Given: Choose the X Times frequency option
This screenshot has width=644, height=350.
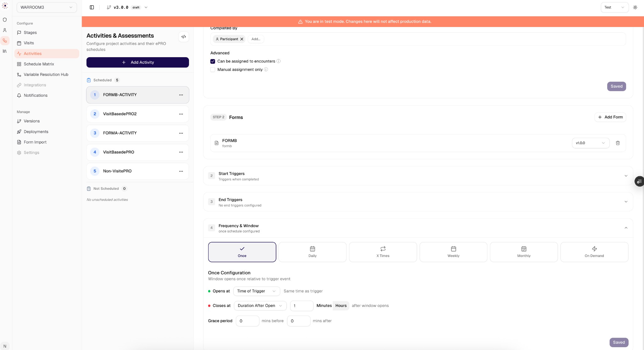Looking at the screenshot, I should point(383,252).
